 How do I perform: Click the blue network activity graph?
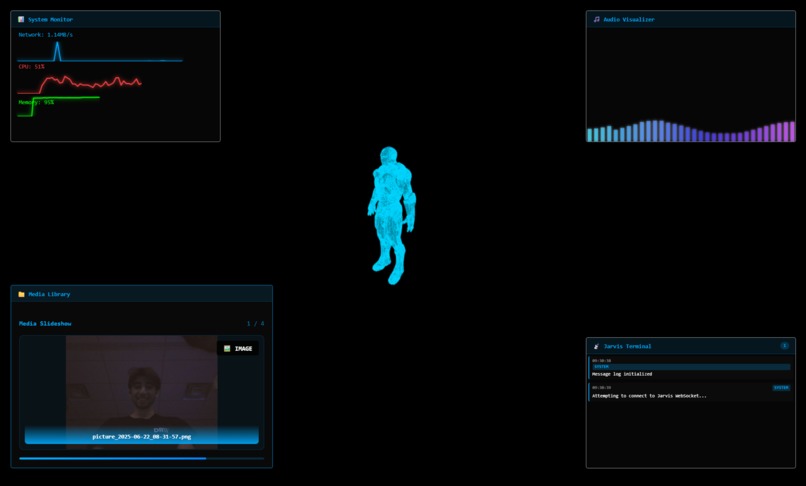coord(100,51)
